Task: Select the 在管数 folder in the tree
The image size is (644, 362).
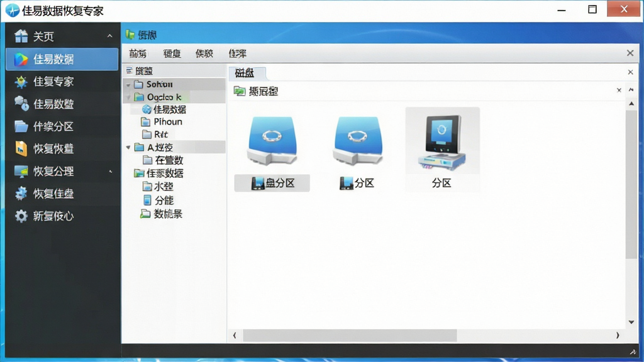Action: [x=163, y=160]
